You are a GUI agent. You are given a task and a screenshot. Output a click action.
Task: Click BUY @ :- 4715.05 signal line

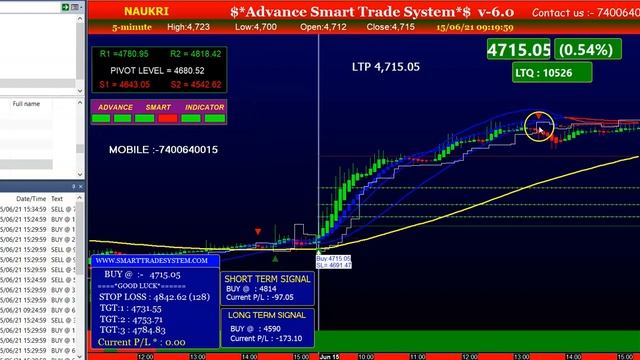tap(142, 275)
